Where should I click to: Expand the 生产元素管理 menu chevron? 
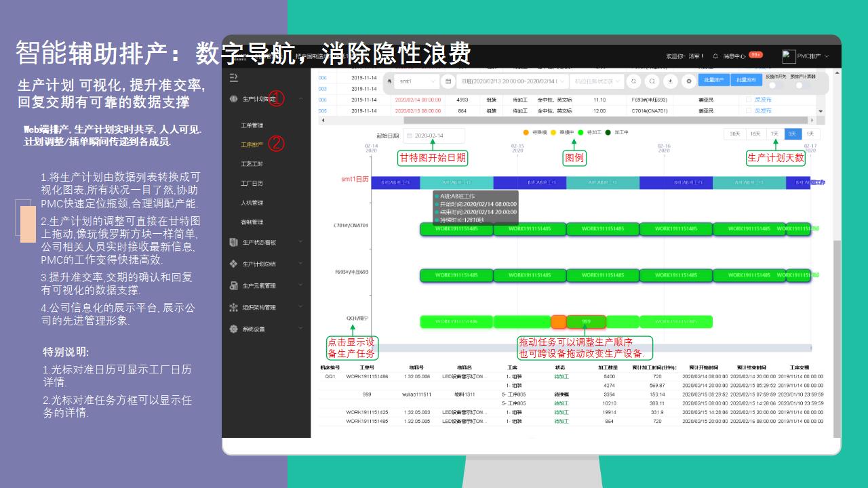coord(300,285)
